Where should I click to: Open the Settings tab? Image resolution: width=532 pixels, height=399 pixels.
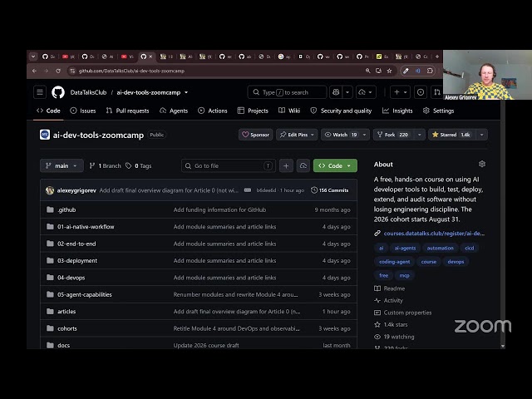[438, 111]
